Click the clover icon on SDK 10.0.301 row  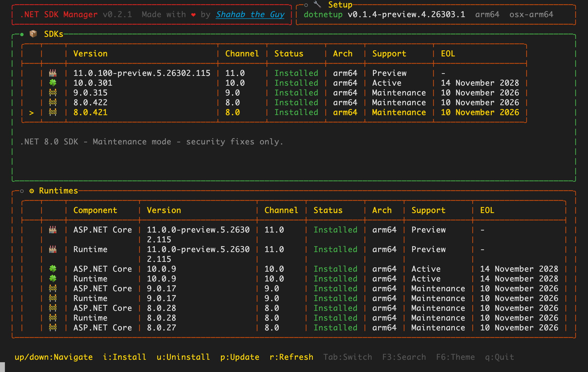click(53, 83)
